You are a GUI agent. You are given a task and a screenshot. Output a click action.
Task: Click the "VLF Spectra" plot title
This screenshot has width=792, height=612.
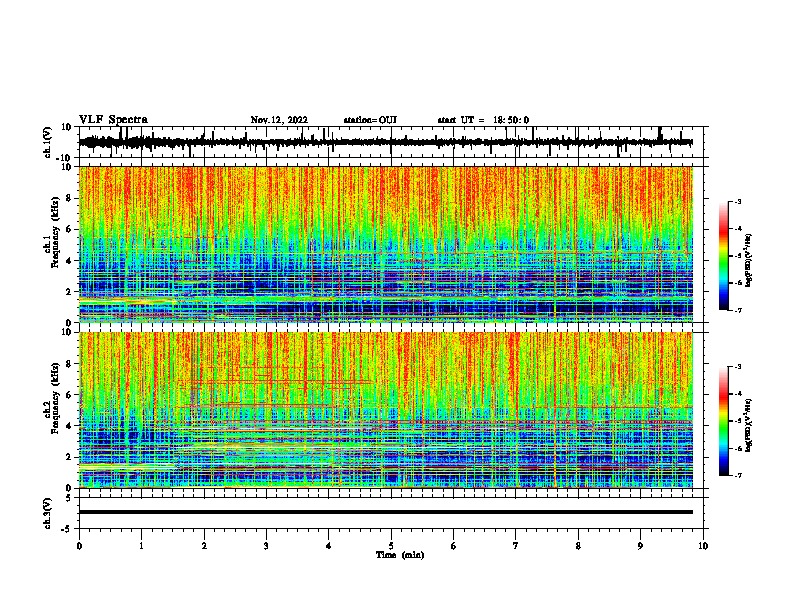113,120
